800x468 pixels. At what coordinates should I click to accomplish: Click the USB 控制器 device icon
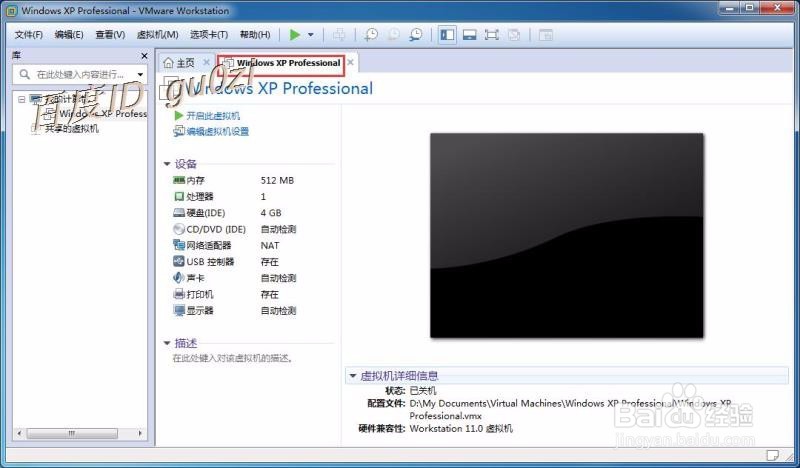point(179,261)
